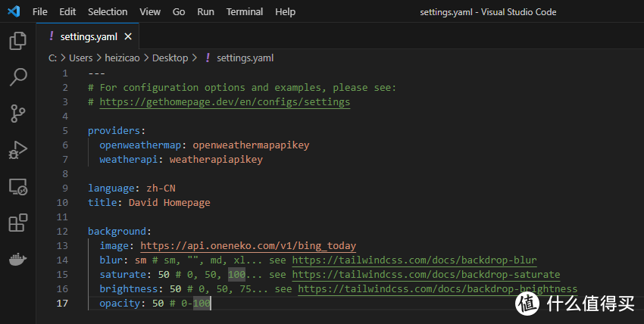Screen dimensions: 644x324
Task: Expand the heizicao breadcrumb folder
Action: click(124, 58)
